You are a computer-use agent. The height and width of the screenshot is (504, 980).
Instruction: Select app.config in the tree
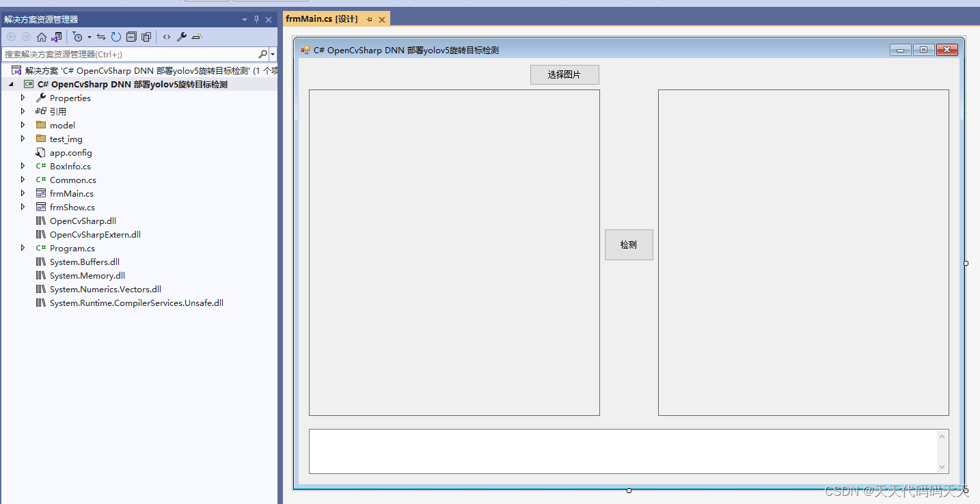pos(70,152)
